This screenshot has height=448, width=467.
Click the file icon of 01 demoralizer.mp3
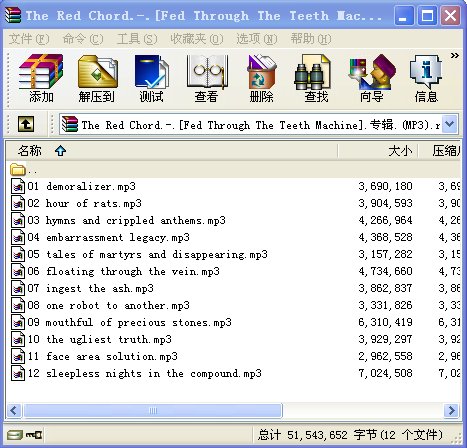[x=18, y=186]
